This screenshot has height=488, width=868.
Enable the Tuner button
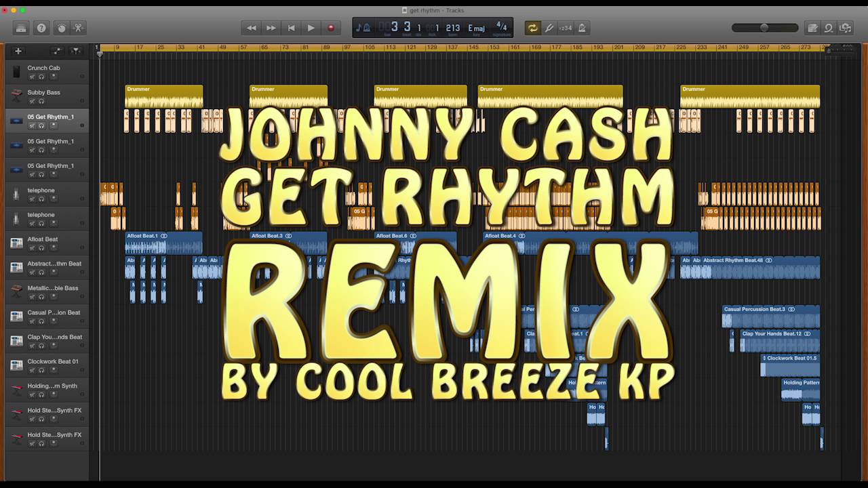[549, 28]
